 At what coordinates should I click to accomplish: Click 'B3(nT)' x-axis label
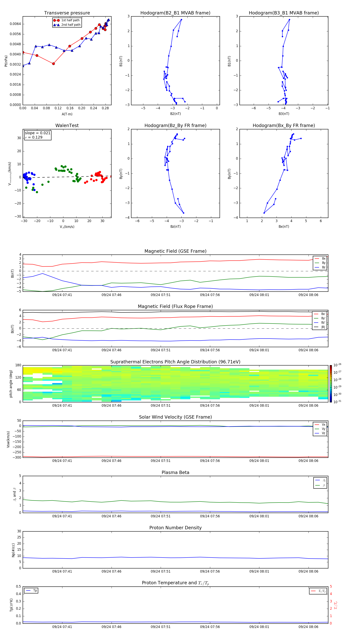pos(284,114)
